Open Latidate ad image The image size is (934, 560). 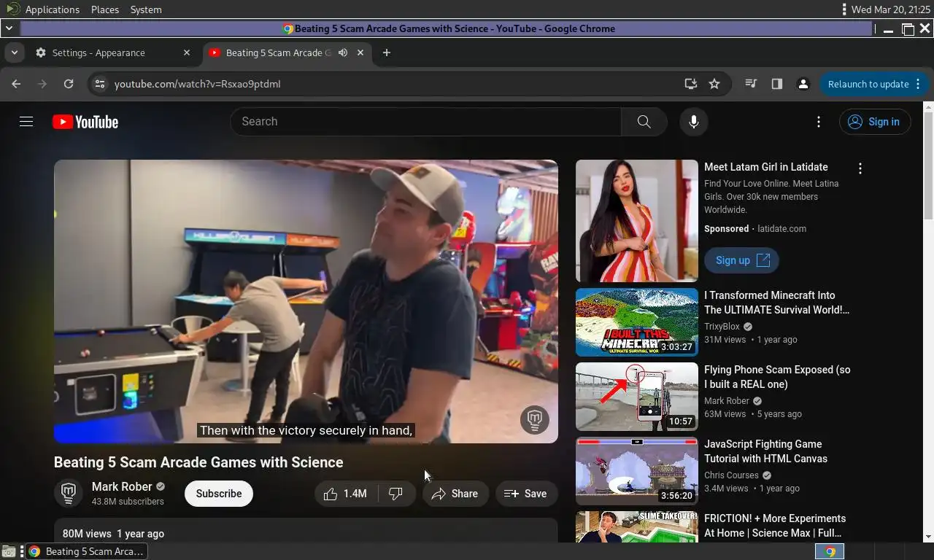click(x=636, y=221)
